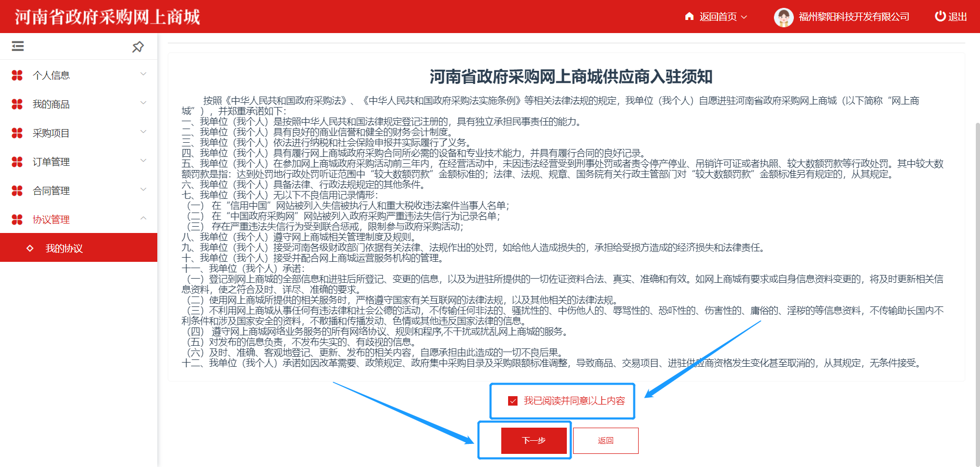
Task: Click the heading 河南省政府采购网上商城供应商入驻须知
Action: point(571,77)
